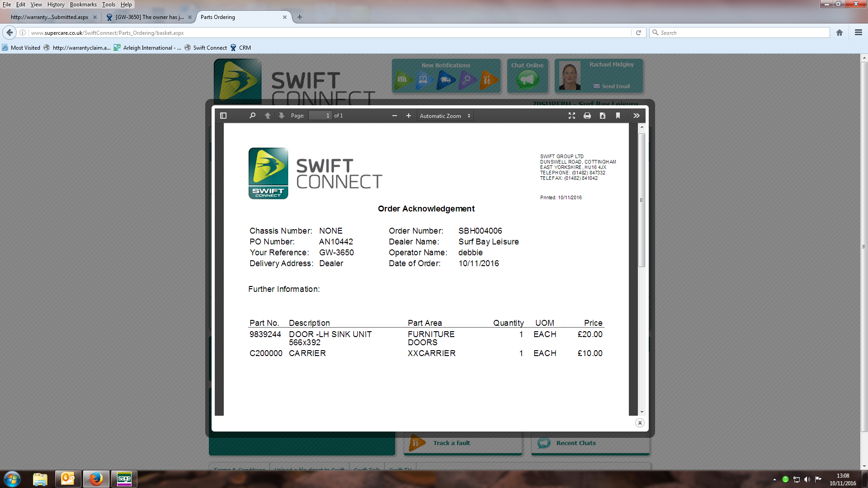Open the Bookmarks menu
The width and height of the screenshot is (868, 488).
click(x=83, y=5)
